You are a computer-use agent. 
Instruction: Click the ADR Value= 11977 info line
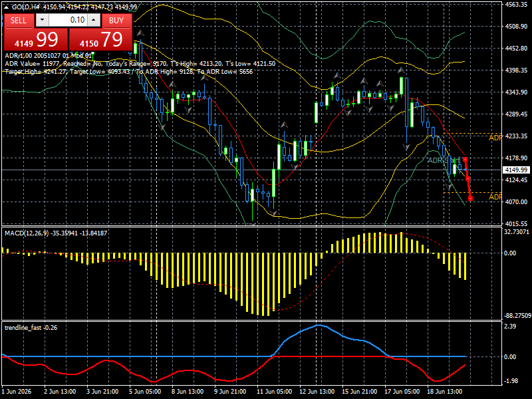click(140, 64)
